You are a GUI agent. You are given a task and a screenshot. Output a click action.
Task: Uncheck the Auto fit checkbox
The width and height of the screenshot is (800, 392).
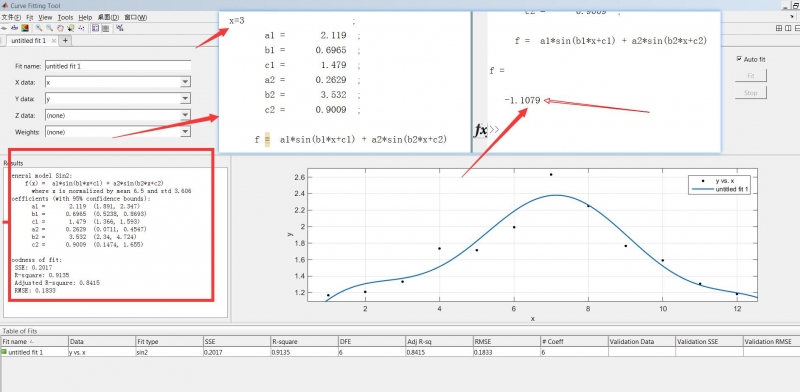[x=739, y=59]
